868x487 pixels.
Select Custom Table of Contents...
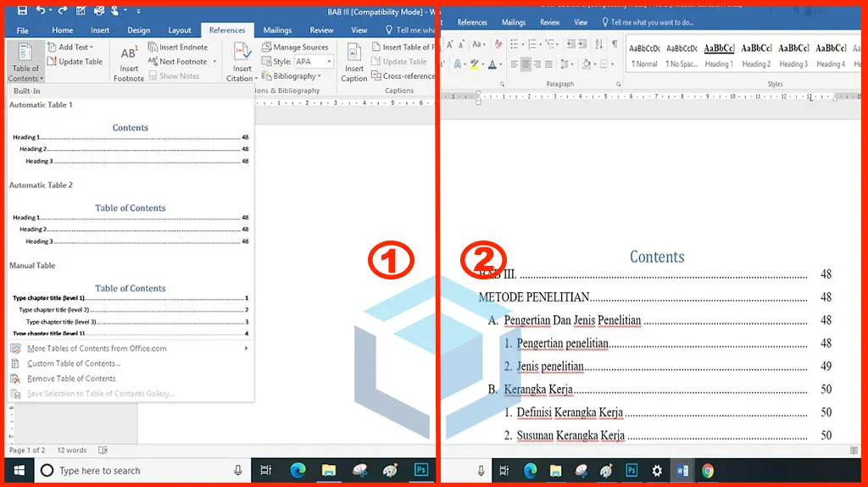click(130, 363)
